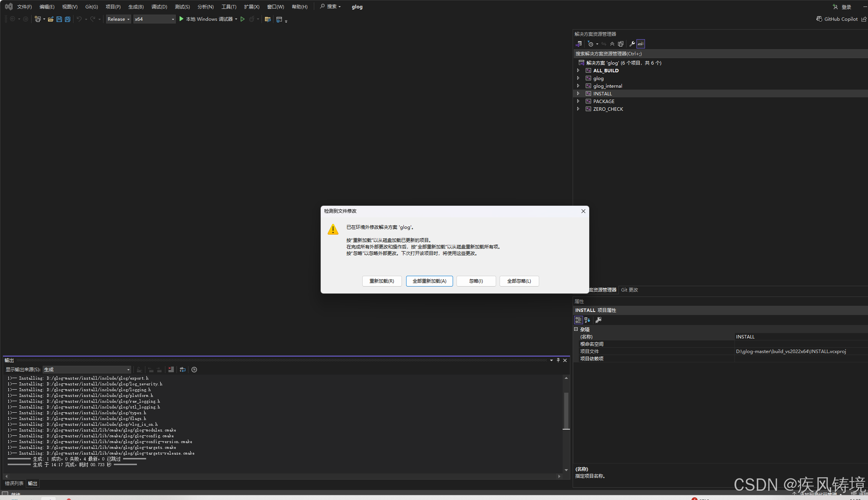This screenshot has height=500, width=868.
Task: Toggle timestamp clock icon in Output panel
Action: pyautogui.click(x=194, y=370)
